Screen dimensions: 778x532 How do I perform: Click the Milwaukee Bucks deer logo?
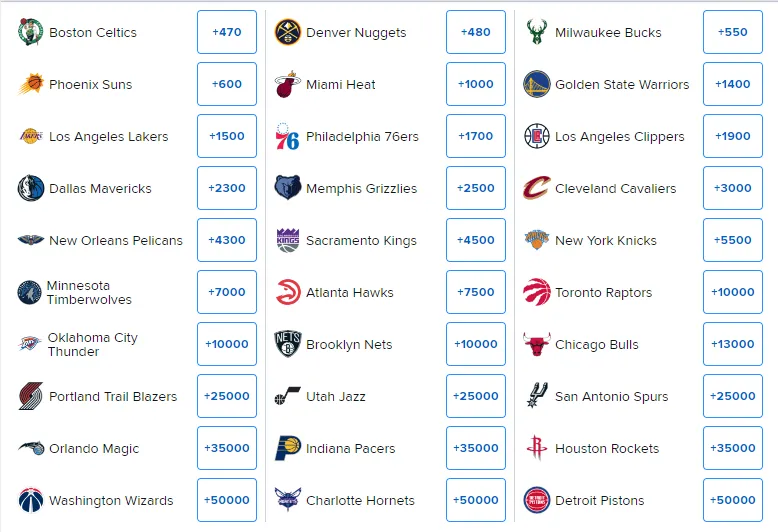click(537, 32)
